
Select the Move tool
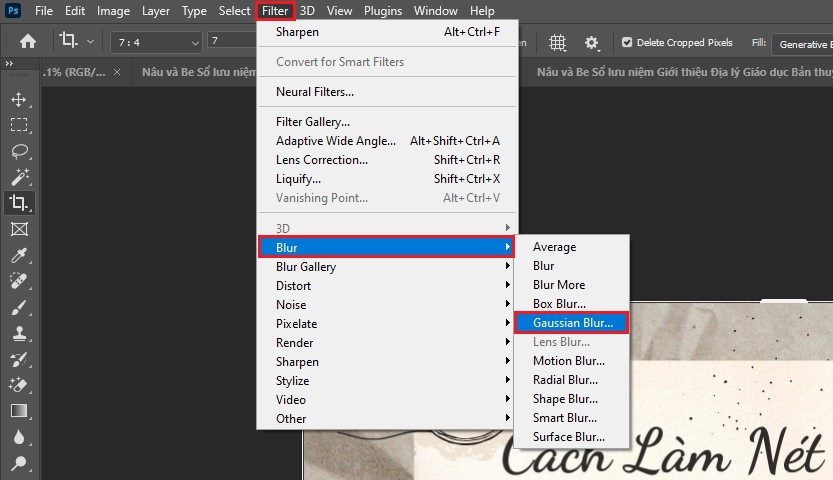[x=19, y=100]
